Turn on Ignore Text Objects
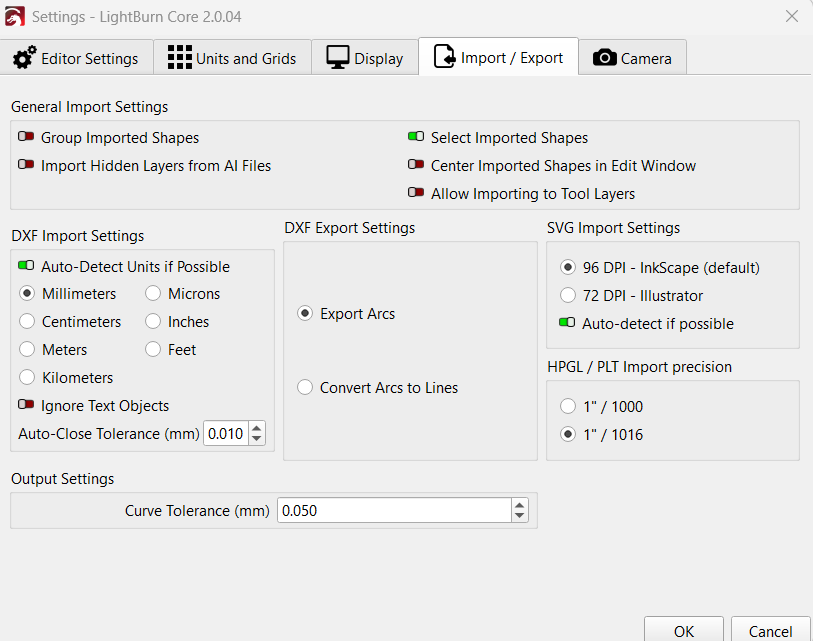813x641 pixels. [26, 406]
